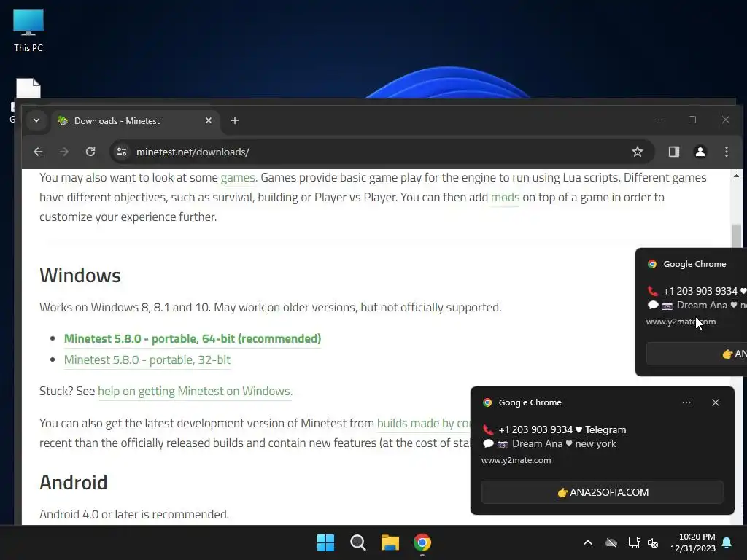Viewport: 747px width, 560px height.
Task: Bookmark this page with star icon
Action: click(x=637, y=152)
